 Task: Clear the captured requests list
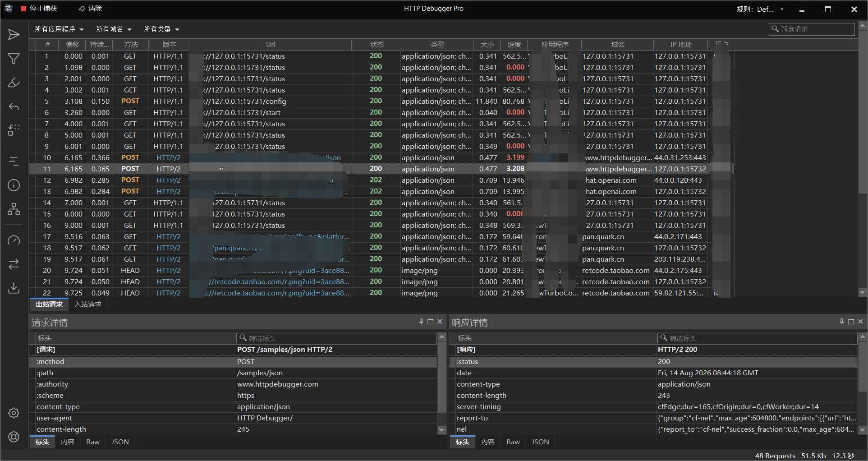(x=90, y=9)
